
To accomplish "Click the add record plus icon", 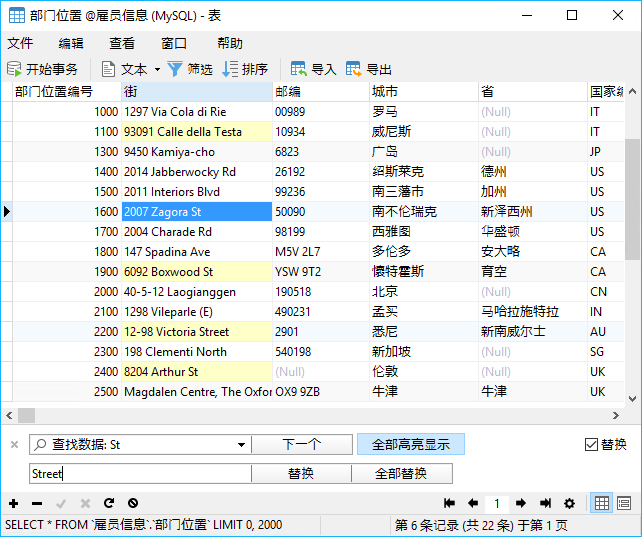I will (x=14, y=503).
